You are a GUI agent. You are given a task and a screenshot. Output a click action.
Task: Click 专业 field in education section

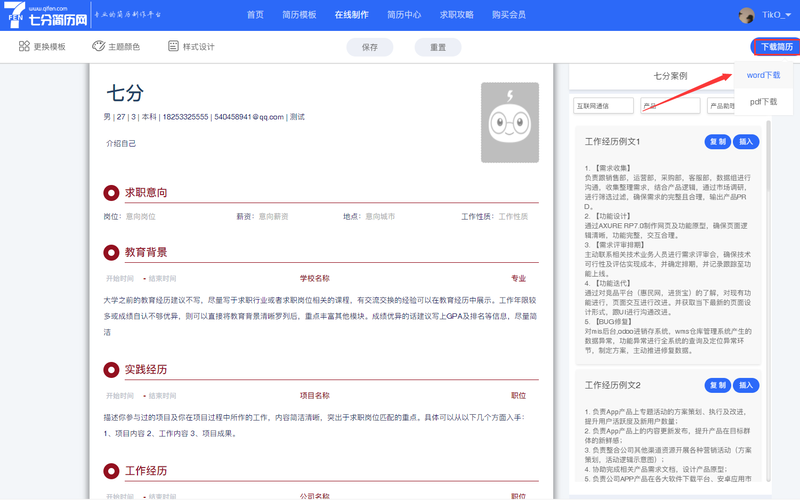518,278
